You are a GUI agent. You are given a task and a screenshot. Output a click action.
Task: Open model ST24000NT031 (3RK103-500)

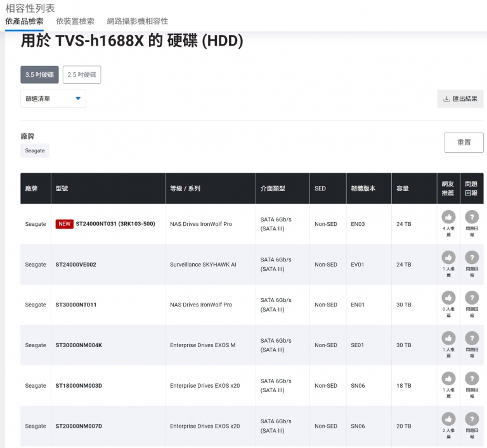(115, 224)
